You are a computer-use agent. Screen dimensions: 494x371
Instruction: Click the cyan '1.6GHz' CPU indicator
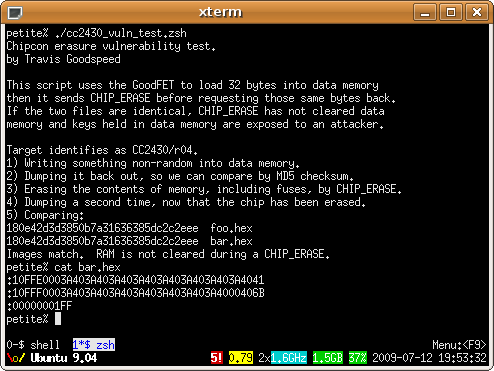tap(289, 358)
